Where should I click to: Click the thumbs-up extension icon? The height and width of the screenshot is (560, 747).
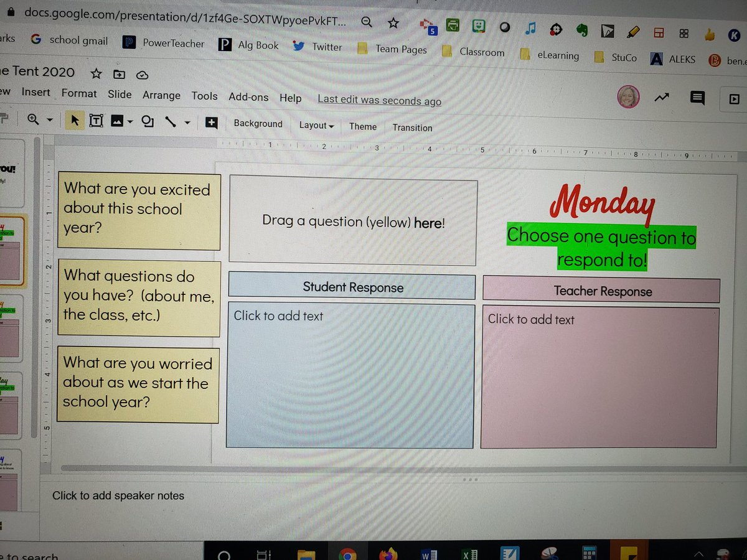710,34
